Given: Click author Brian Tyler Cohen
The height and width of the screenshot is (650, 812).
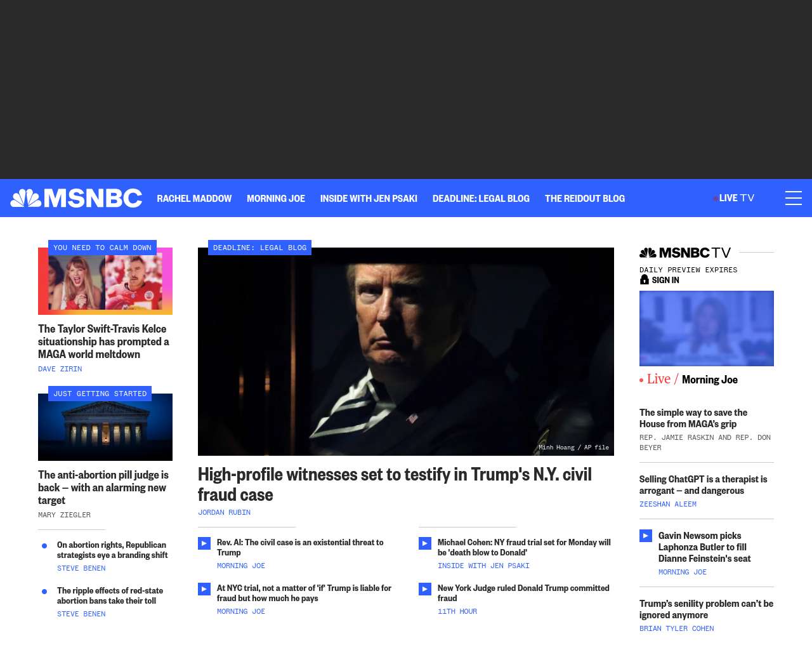Looking at the screenshot, I should pos(676,628).
